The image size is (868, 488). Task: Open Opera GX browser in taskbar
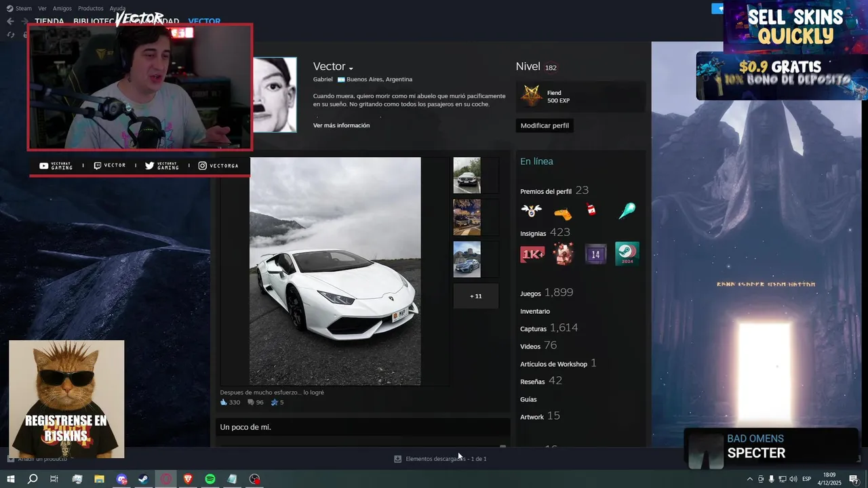tap(165, 479)
